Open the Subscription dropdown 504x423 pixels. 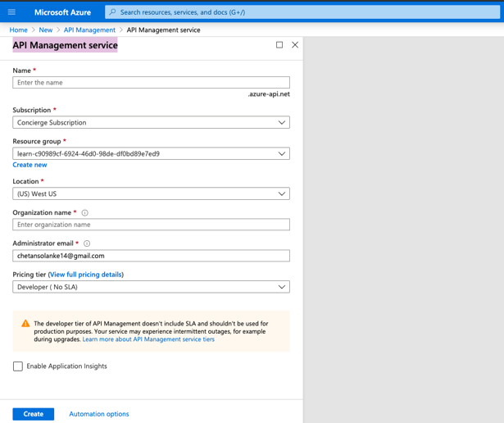coord(151,122)
